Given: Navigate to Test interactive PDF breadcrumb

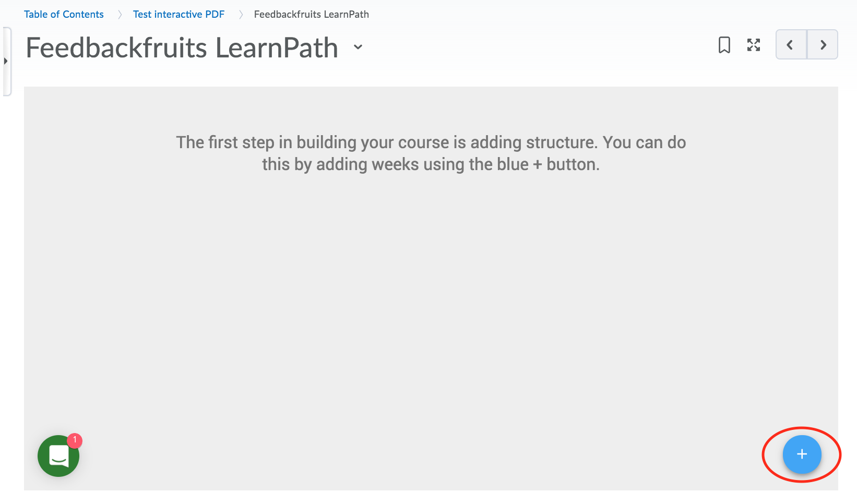Looking at the screenshot, I should pos(178,14).
